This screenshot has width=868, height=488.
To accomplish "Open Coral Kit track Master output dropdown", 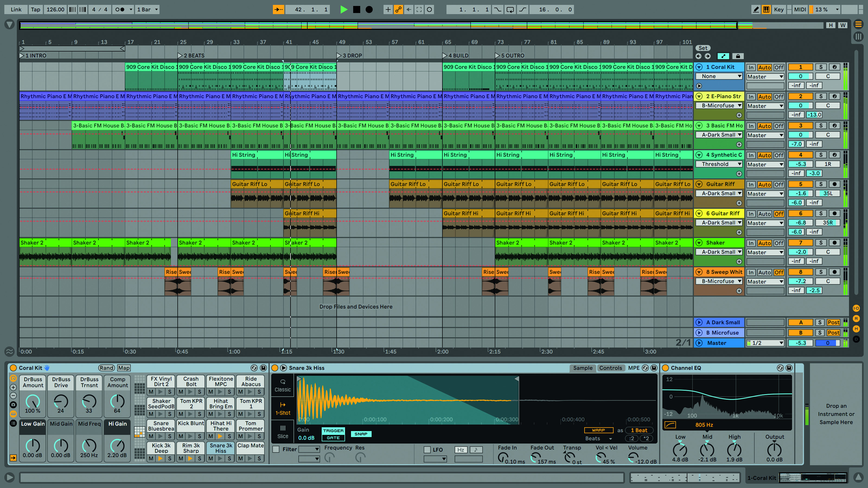I will point(765,77).
